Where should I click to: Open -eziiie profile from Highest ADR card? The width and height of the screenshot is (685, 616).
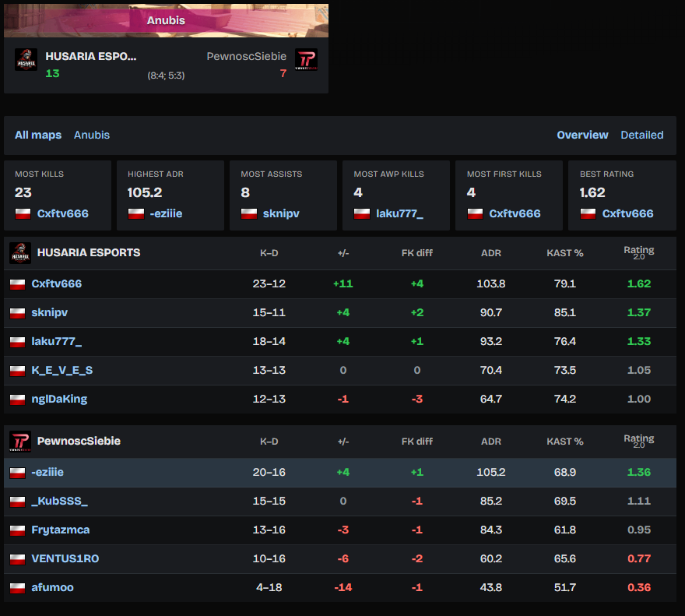point(166,214)
